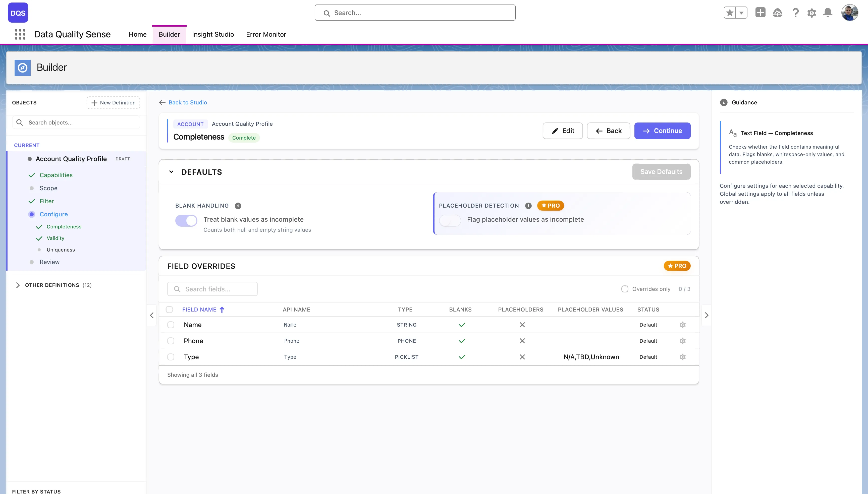Open notifications via the bell icon
This screenshot has width=868, height=494.
[828, 13]
